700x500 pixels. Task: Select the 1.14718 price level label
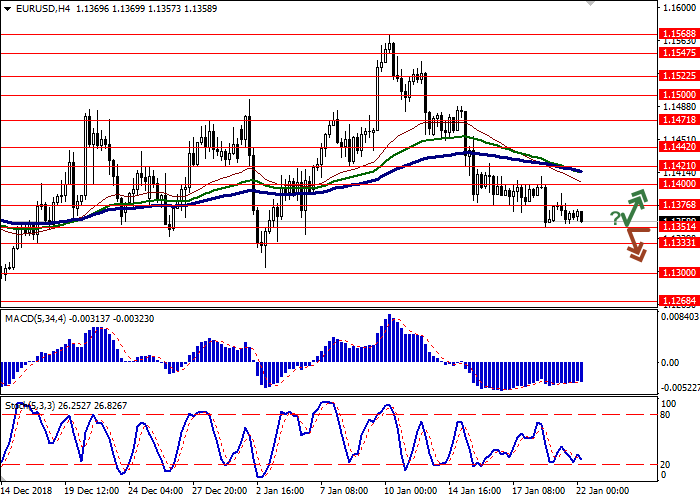(677, 120)
